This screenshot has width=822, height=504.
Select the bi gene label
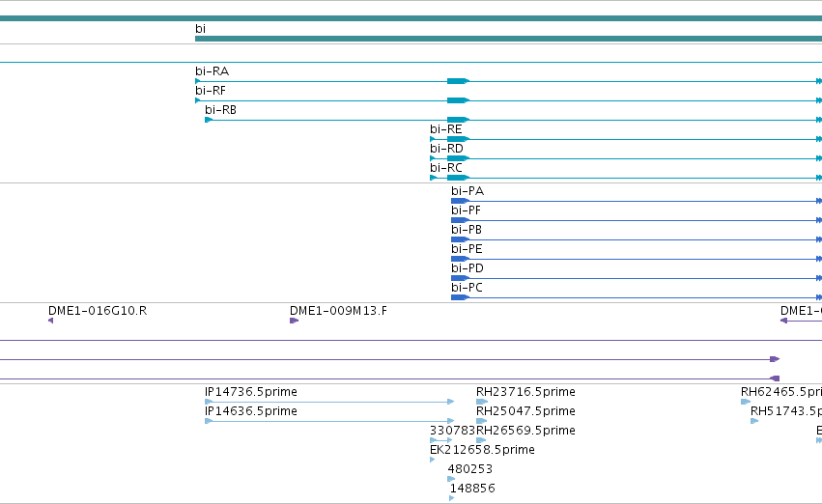click(200, 29)
